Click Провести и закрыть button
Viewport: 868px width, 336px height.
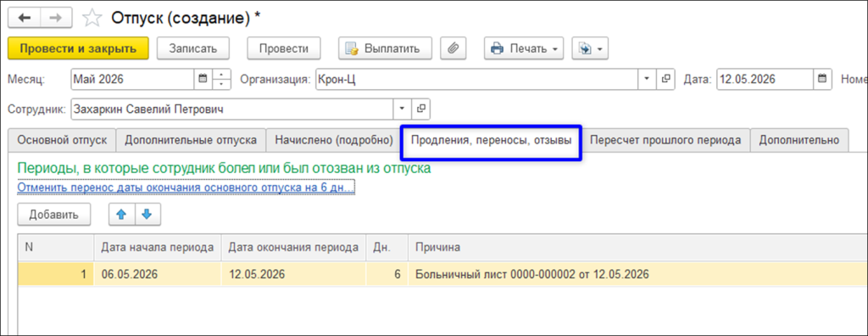click(78, 48)
